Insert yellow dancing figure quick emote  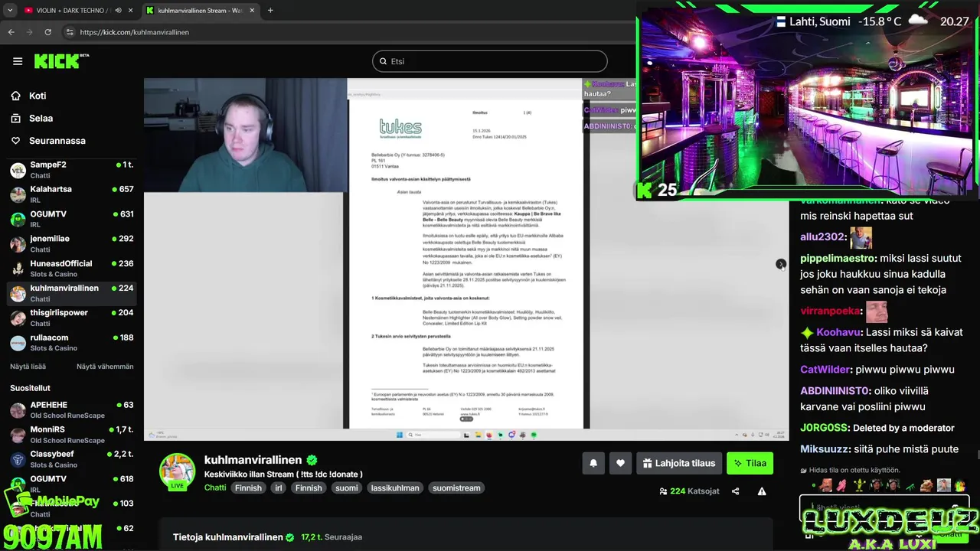coord(859,485)
